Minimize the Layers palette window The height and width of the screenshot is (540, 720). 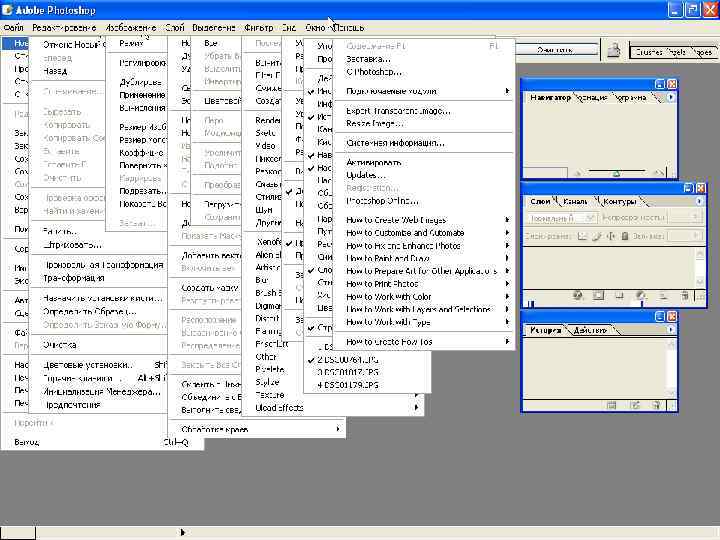pos(688,188)
